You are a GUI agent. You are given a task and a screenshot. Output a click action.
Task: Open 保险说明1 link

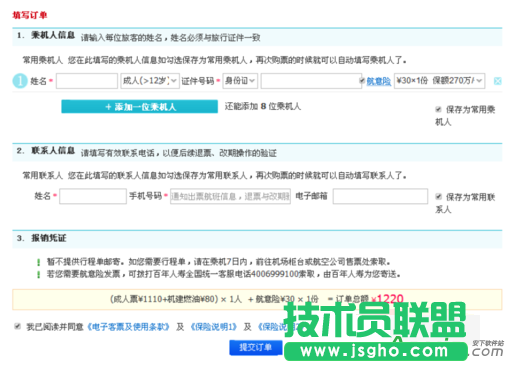point(214,327)
